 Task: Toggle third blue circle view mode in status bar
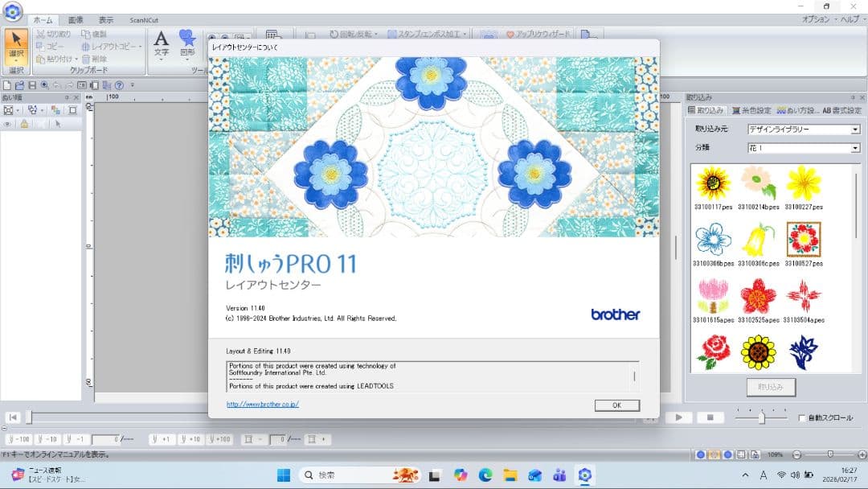[x=728, y=454]
